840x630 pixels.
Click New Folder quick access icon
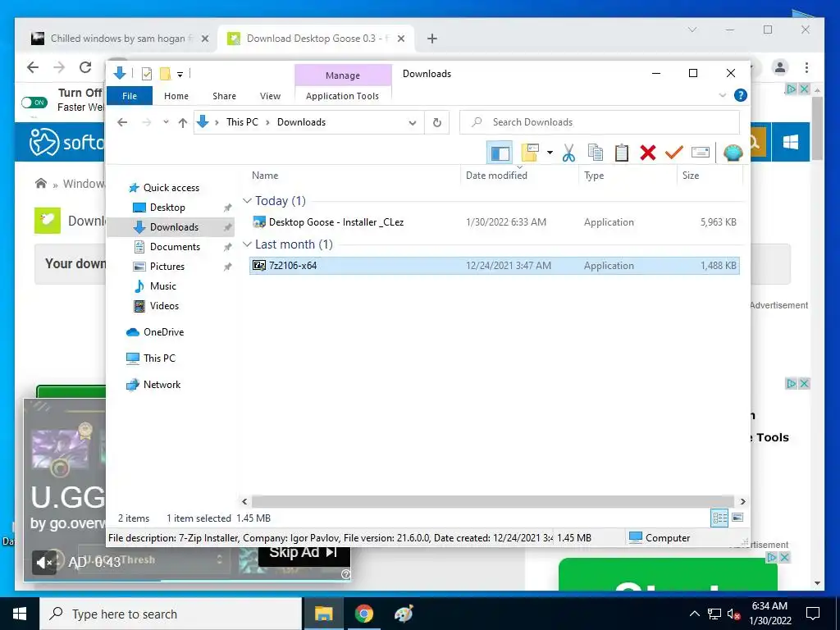click(x=166, y=74)
